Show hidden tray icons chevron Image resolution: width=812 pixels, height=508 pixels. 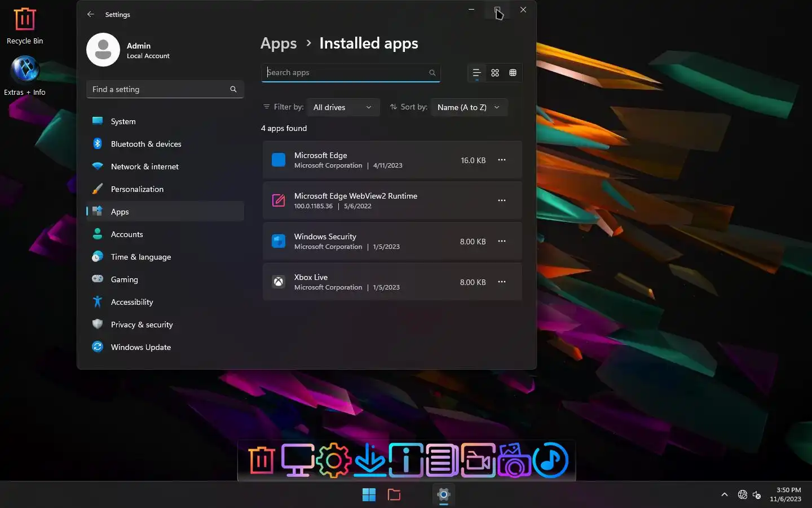click(x=725, y=495)
